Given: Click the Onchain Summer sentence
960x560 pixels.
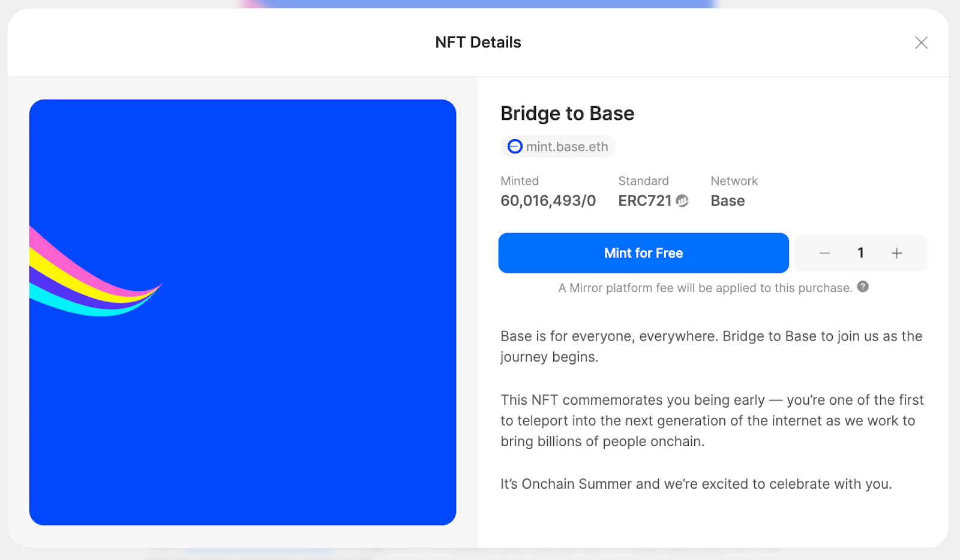Looking at the screenshot, I should [697, 484].
